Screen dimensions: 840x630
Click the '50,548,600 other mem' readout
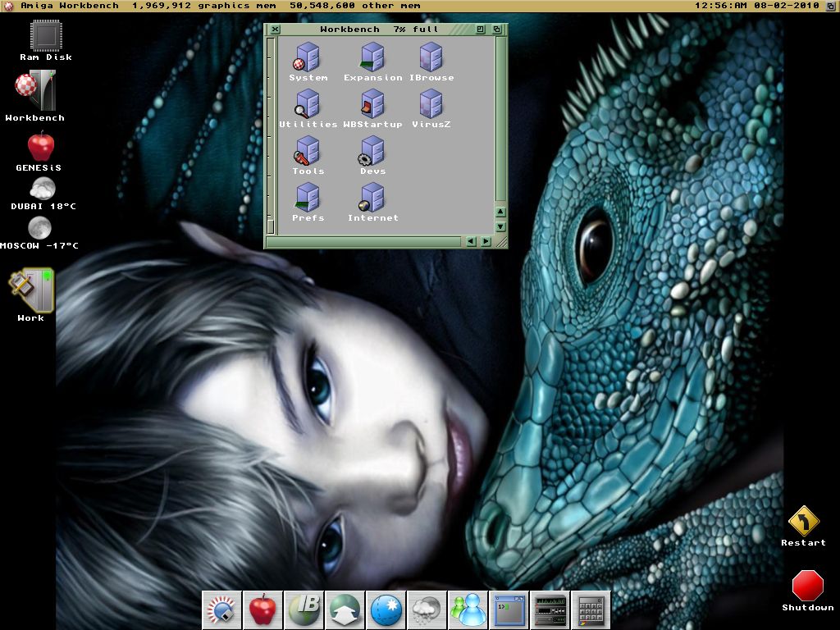coord(354,6)
